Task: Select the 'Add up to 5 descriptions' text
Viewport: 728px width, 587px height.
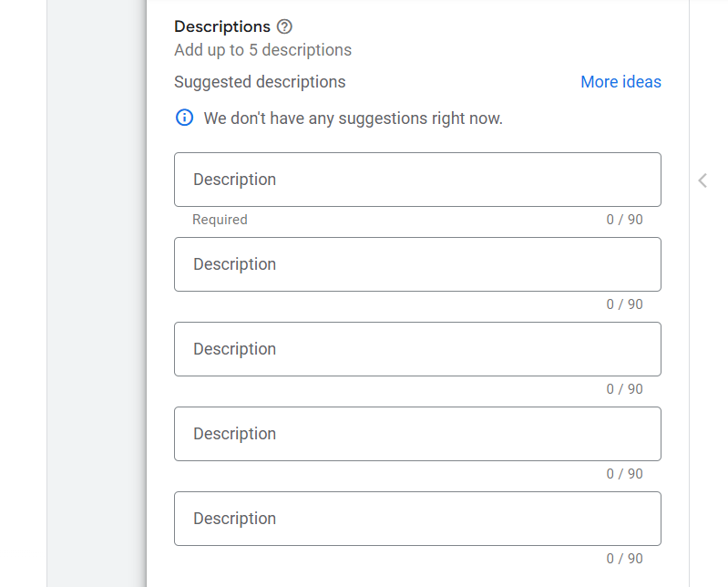Action: click(x=262, y=50)
